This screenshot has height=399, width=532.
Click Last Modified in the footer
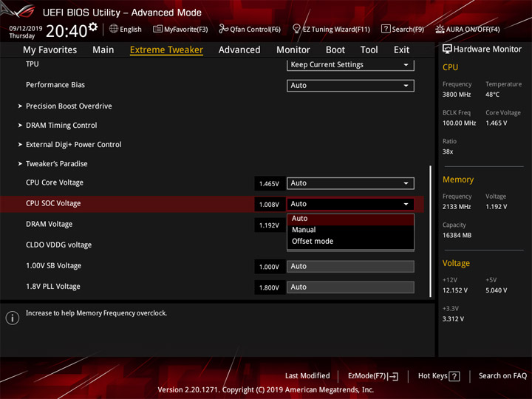point(307,376)
